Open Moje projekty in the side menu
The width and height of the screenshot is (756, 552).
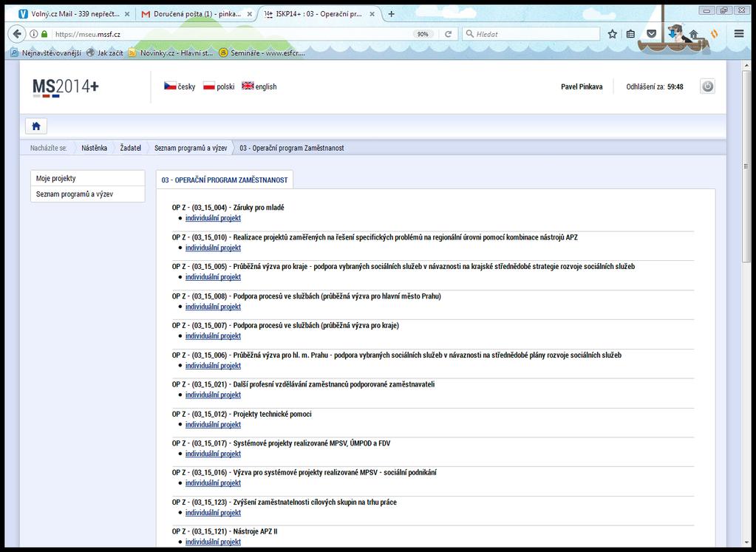88,178
